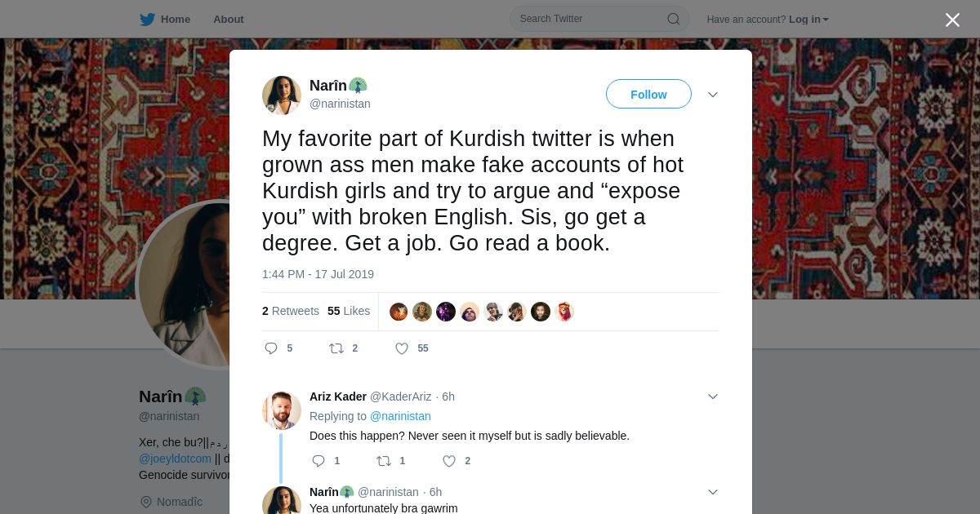Like Ariz Kader's reply
The height and width of the screenshot is (514, 980).
(x=449, y=461)
